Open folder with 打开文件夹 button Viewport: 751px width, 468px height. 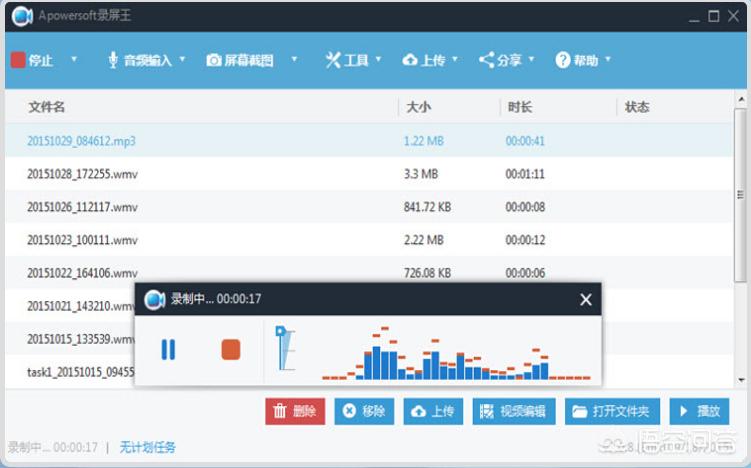tap(610, 411)
